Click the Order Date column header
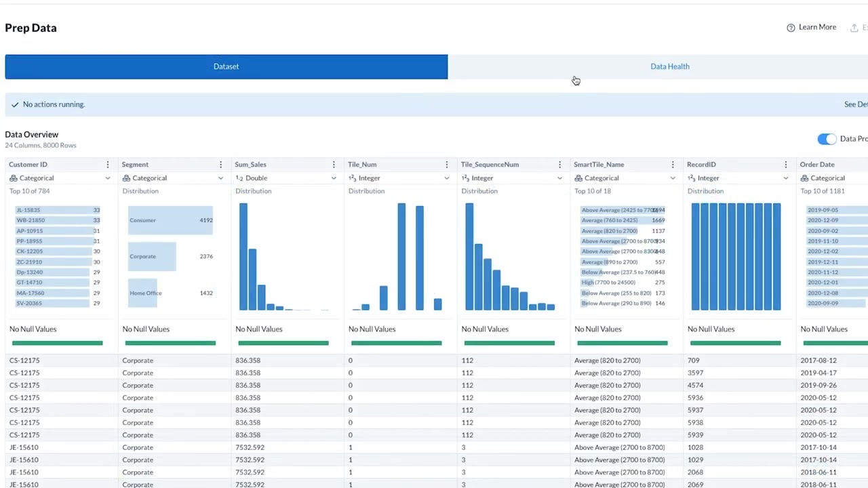868x488 pixels. click(x=817, y=165)
